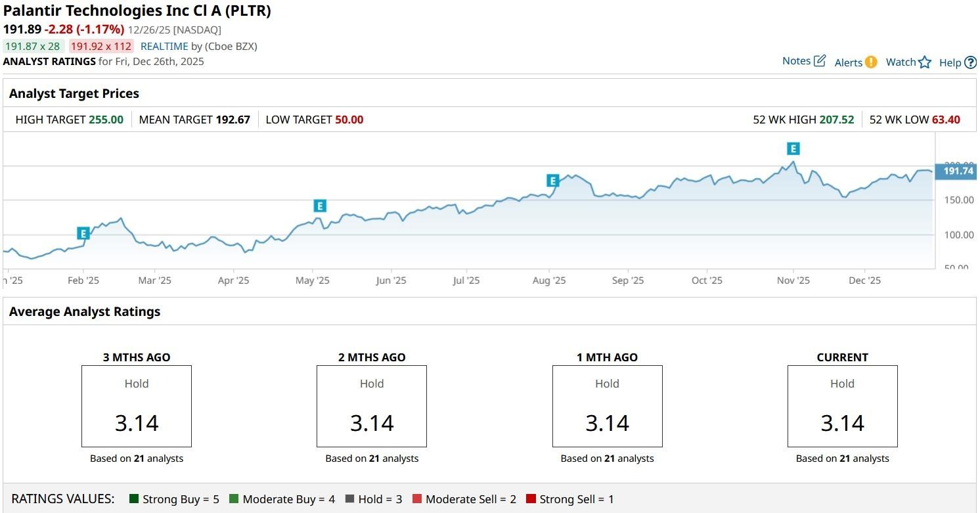Click the Strong Buy dark green swatch
The width and height of the screenshot is (980, 513).
(x=135, y=499)
